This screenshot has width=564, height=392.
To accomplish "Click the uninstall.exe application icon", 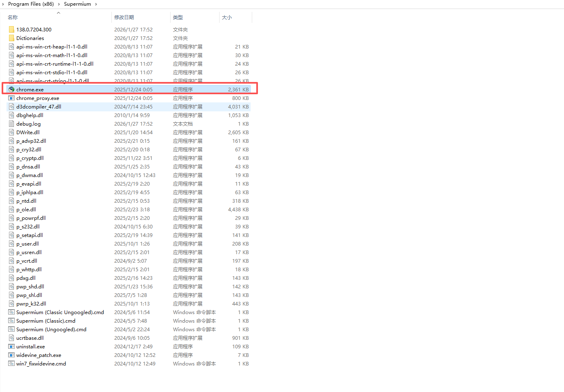I will pos(11,346).
